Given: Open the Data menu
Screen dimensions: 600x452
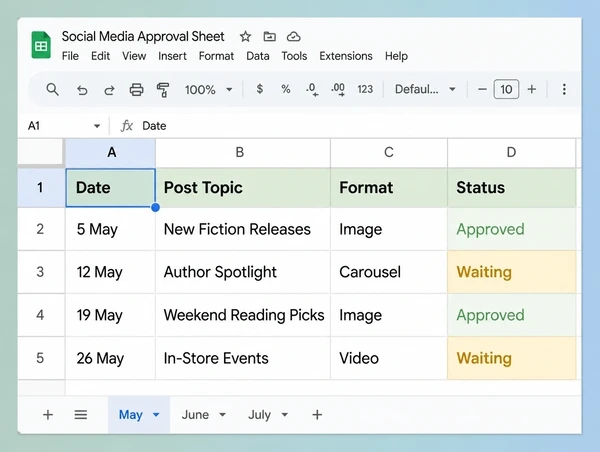Looking at the screenshot, I should coord(258,56).
